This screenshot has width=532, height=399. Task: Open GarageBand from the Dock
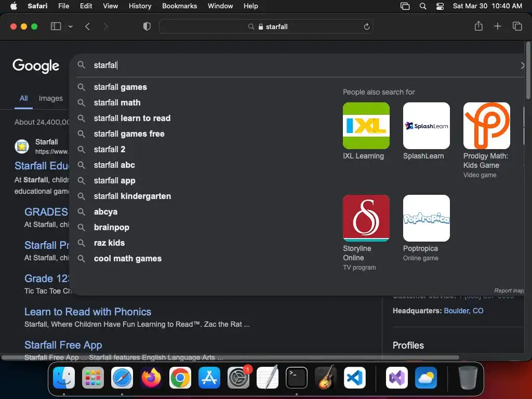click(326, 378)
